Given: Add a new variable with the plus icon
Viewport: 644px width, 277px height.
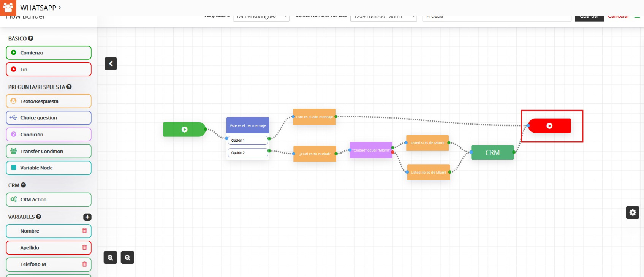Looking at the screenshot, I should tap(87, 217).
